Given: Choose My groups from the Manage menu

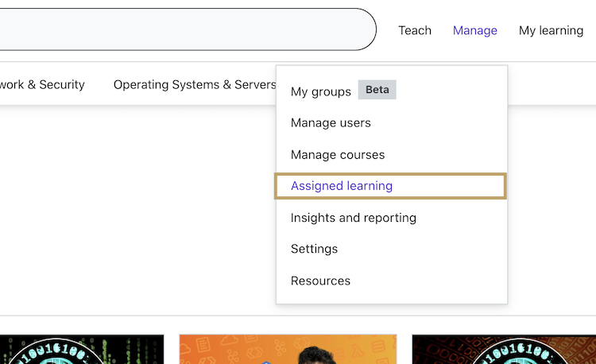Looking at the screenshot, I should pyautogui.click(x=320, y=91).
